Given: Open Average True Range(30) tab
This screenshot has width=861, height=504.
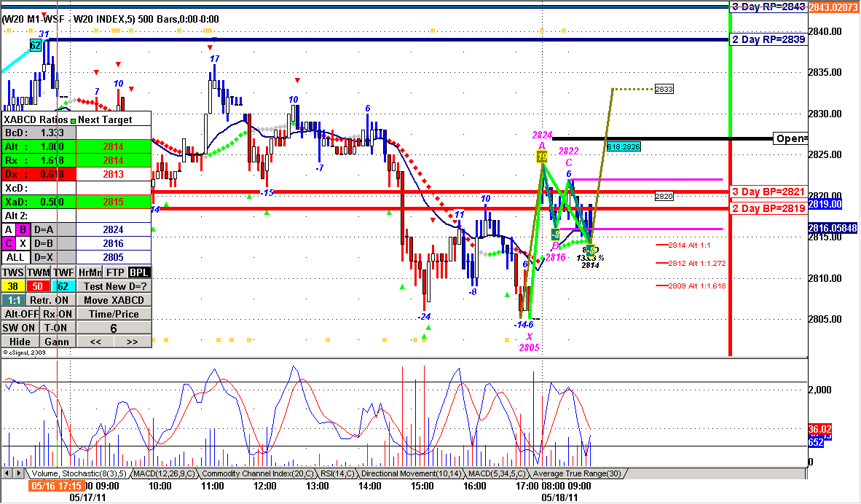Looking at the screenshot, I should (x=577, y=473).
